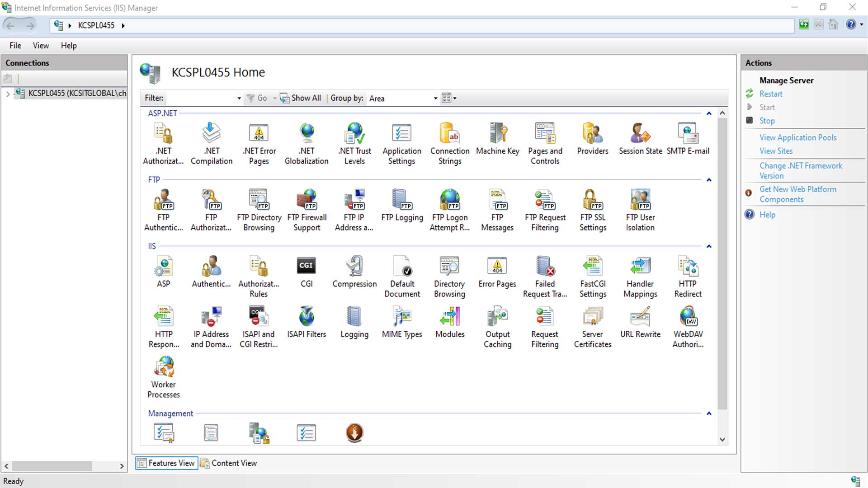The image size is (868, 488).
Task: Click inside the Filter text field
Action: (x=201, y=99)
